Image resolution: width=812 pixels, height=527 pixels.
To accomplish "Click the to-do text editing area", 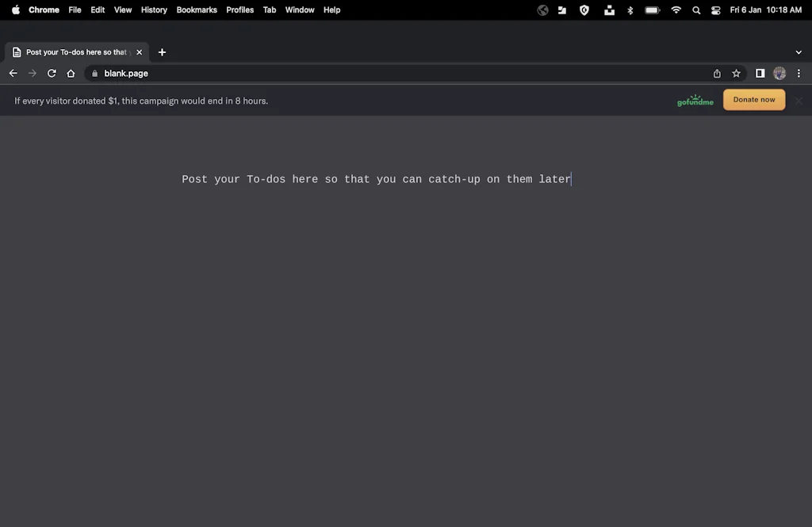I will [377, 178].
